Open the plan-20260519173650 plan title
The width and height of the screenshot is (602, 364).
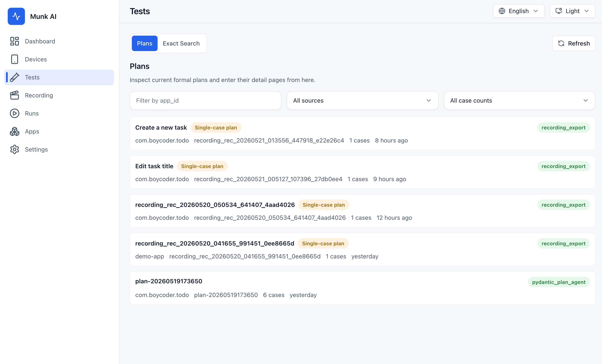pos(169,281)
